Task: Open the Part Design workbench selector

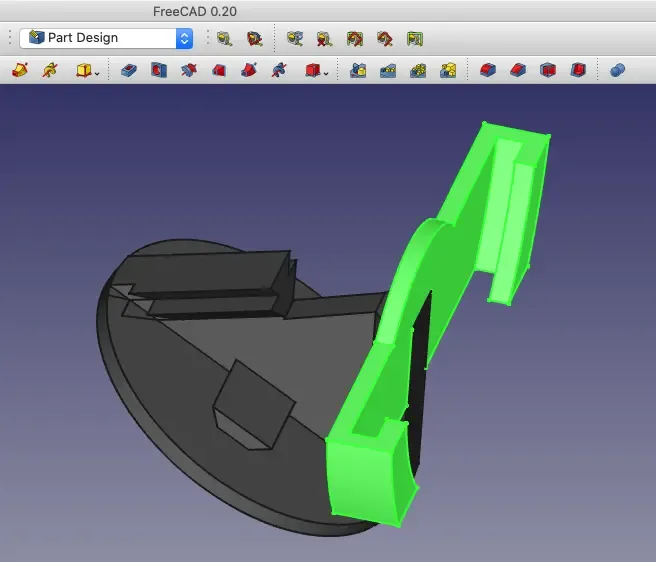Action: (105, 38)
